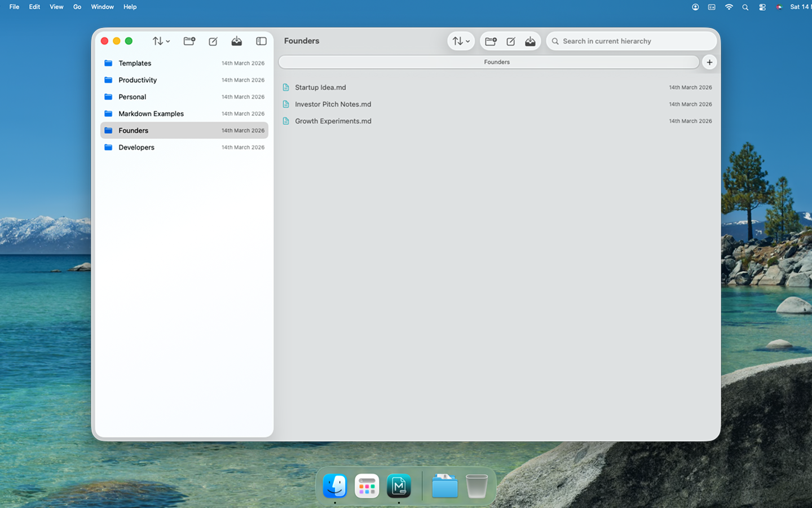
Task: Click the Startup Idea.md document icon
Action: [286, 87]
